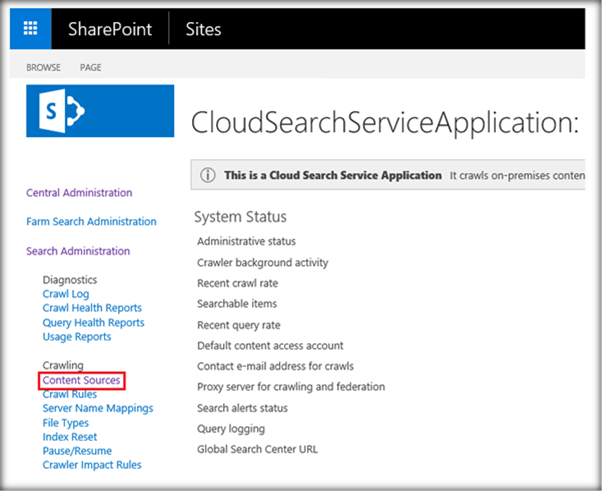
Task: Open the app launcher waffle icon
Action: click(x=30, y=29)
